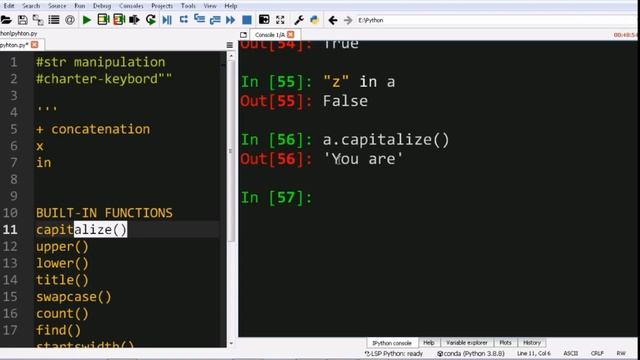Viewport: 640px width, 360px height.
Task: Switch to Variable explorer tab
Action: click(x=467, y=343)
